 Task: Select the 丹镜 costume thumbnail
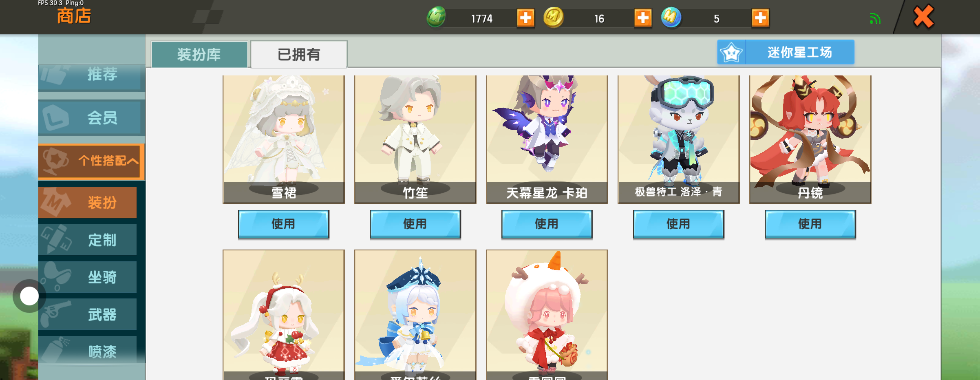[810, 139]
